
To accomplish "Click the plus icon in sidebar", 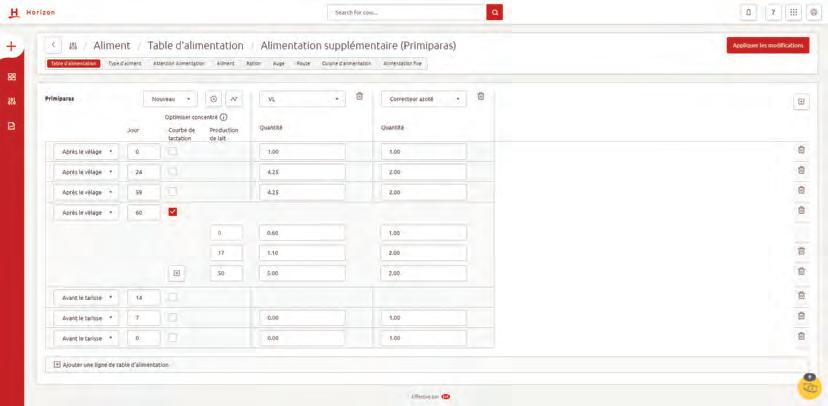I will (12, 46).
